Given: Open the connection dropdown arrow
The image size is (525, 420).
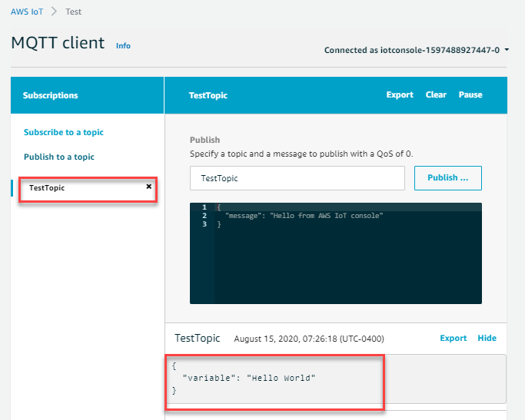Looking at the screenshot, I should pos(507,50).
